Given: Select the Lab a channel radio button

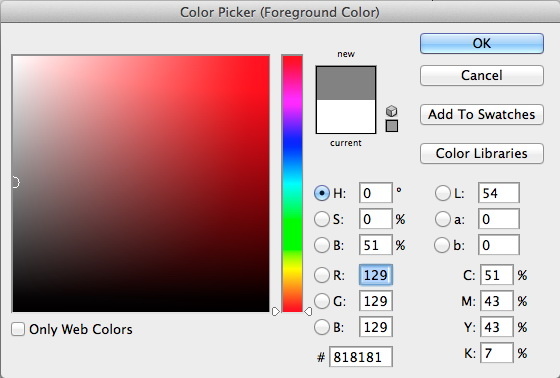Looking at the screenshot, I should coord(442,219).
